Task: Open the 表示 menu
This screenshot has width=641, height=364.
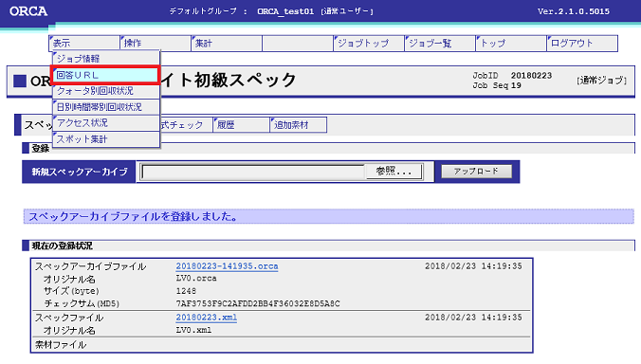Action: pyautogui.click(x=84, y=43)
